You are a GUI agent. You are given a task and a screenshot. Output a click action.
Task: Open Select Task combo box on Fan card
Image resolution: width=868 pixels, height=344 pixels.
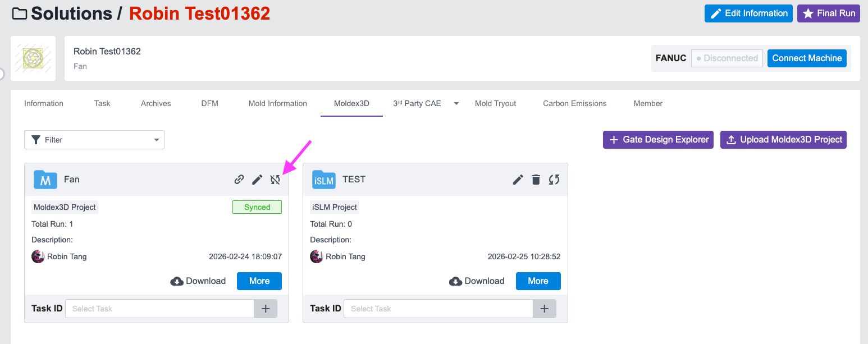click(x=160, y=309)
